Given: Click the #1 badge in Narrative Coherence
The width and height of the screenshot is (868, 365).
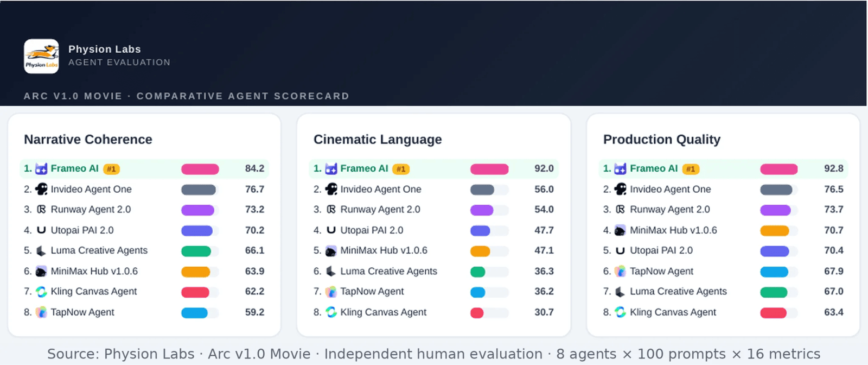Looking at the screenshot, I should pos(111,169).
